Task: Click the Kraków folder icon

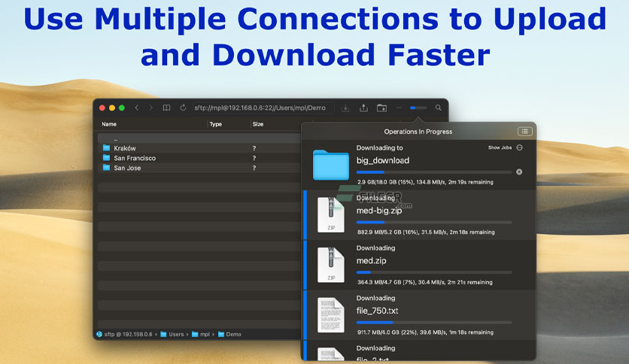Action: (106, 148)
